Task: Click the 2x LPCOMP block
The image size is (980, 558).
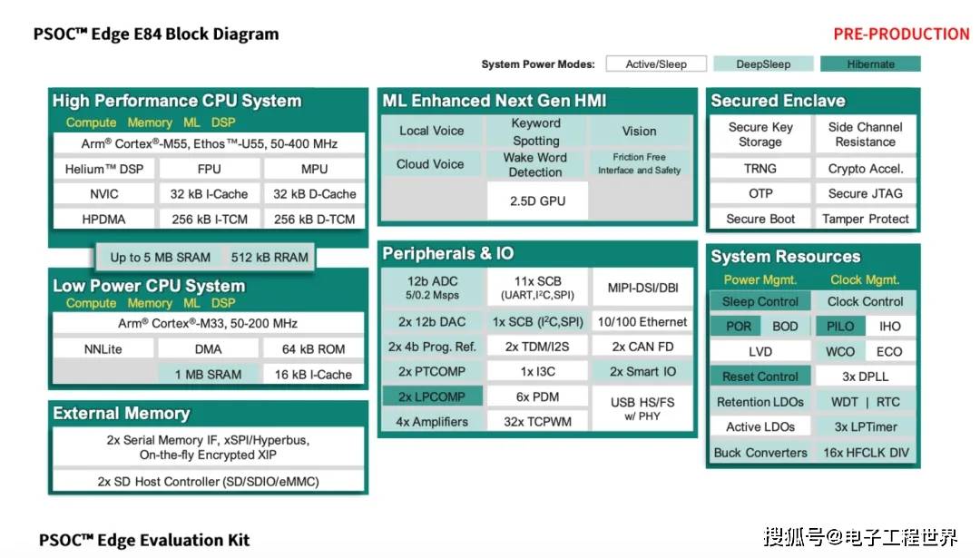Action: click(x=433, y=396)
